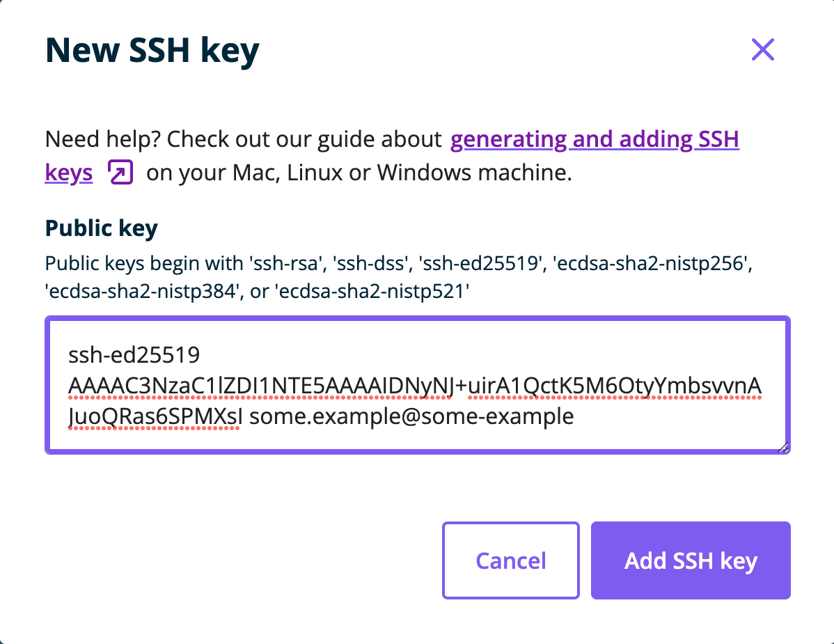Screen dimensions: 834x644
Task: Click the "Public key" field label
Action: [x=101, y=228]
